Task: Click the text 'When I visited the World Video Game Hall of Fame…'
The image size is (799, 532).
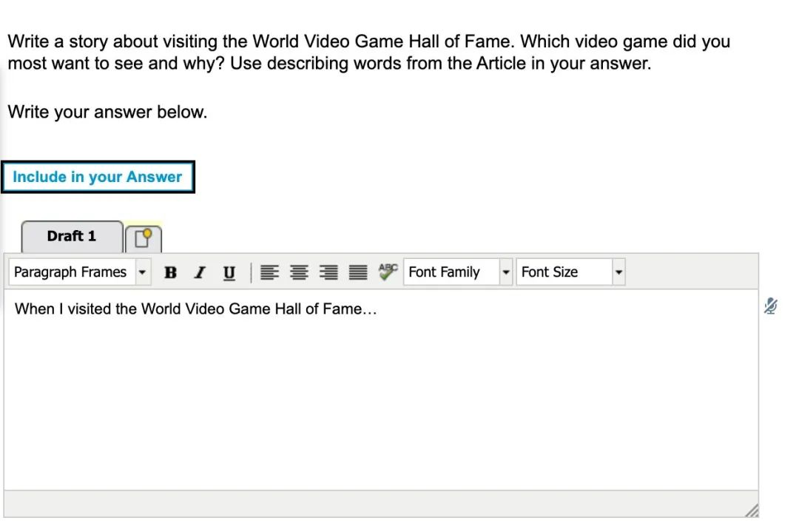Action: coord(195,309)
